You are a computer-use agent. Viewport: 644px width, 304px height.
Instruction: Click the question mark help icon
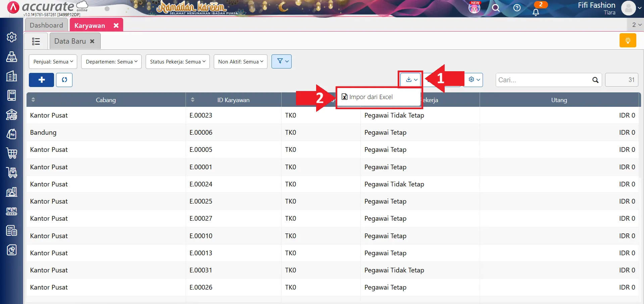(517, 8)
